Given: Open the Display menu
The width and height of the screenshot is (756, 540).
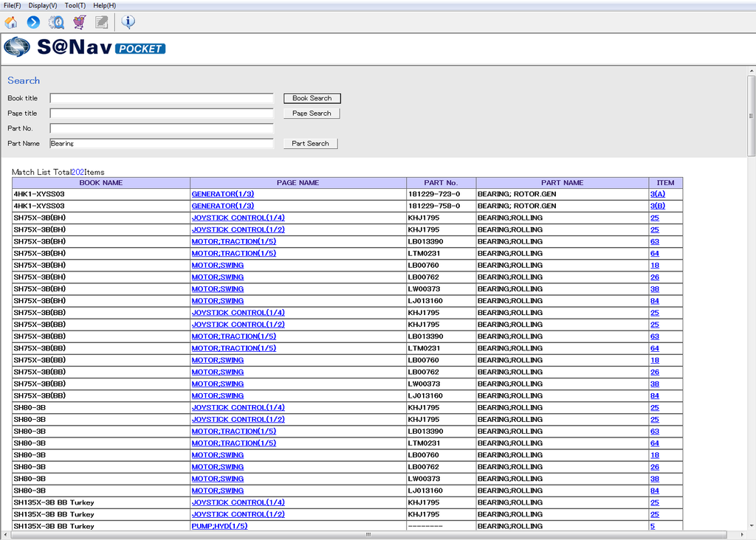Looking at the screenshot, I should (43, 5).
